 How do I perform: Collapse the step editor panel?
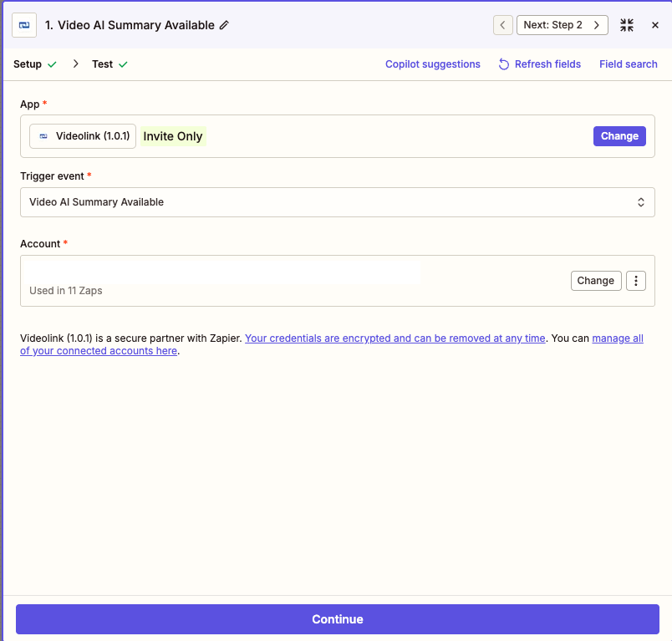pyautogui.click(x=627, y=25)
